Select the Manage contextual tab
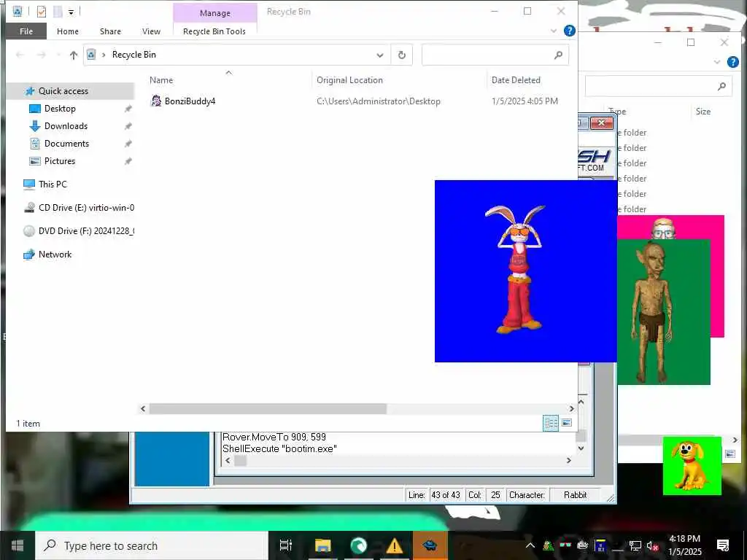 [215, 13]
